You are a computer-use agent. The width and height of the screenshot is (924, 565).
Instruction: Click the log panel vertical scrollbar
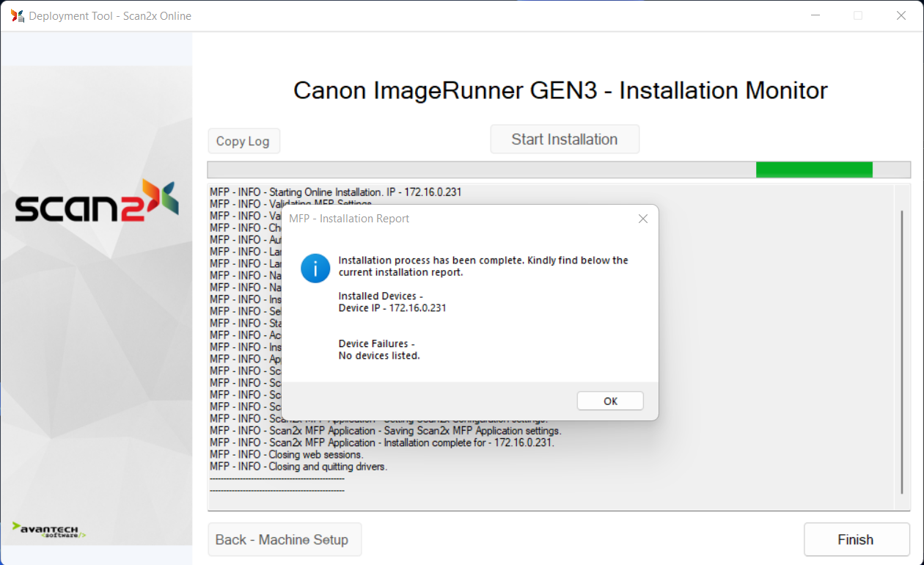point(902,352)
